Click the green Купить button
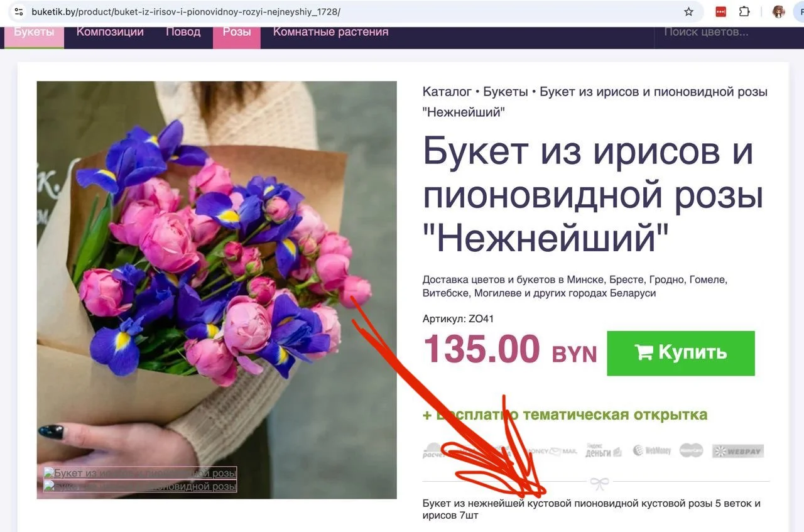Viewport: 804px width, 532px height. coord(681,353)
